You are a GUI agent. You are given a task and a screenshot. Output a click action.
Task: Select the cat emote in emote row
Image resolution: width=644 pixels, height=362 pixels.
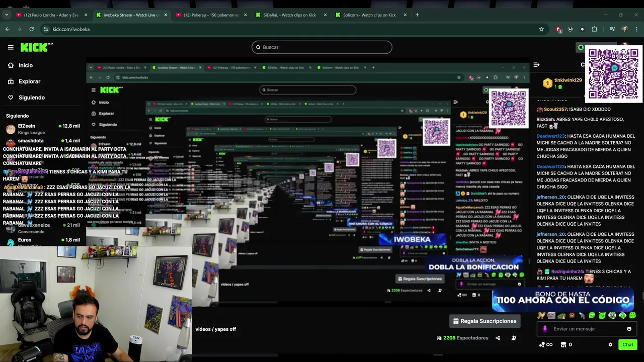tap(551, 316)
